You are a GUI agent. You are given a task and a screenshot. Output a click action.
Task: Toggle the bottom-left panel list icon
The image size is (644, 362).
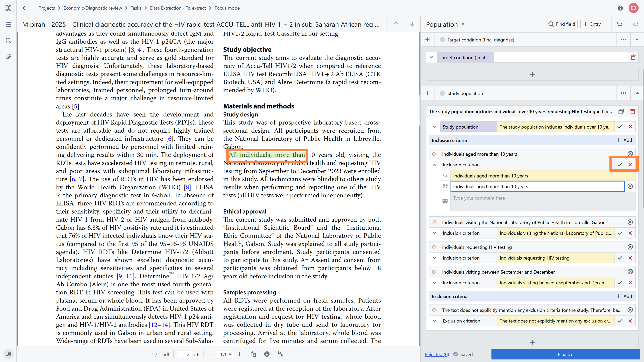tap(8, 354)
